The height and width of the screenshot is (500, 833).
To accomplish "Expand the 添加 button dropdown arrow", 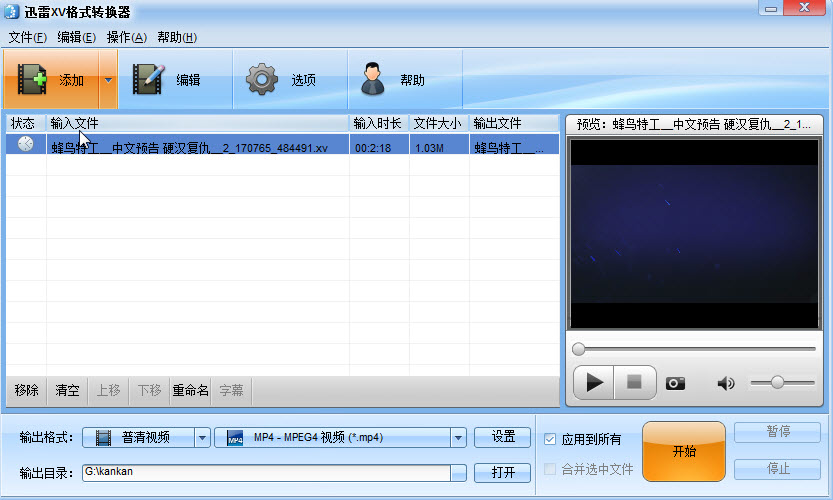I will (108, 80).
